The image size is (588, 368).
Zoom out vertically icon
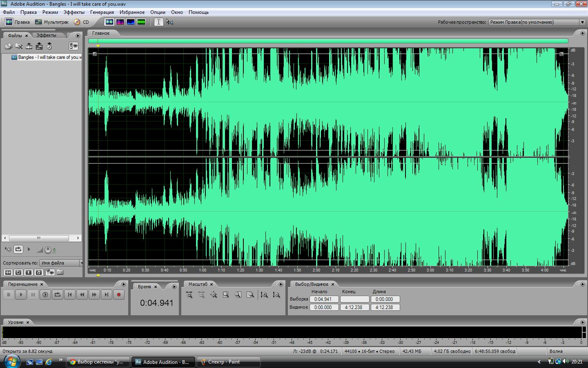point(276,295)
